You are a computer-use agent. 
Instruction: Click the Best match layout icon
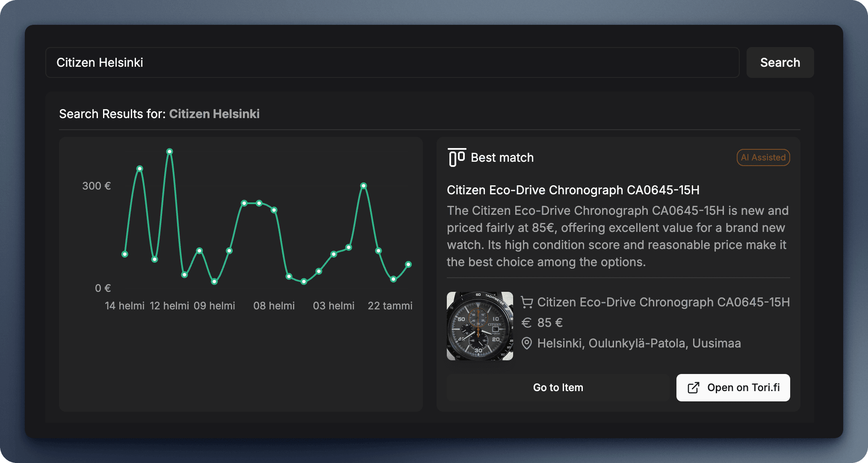[x=457, y=157]
